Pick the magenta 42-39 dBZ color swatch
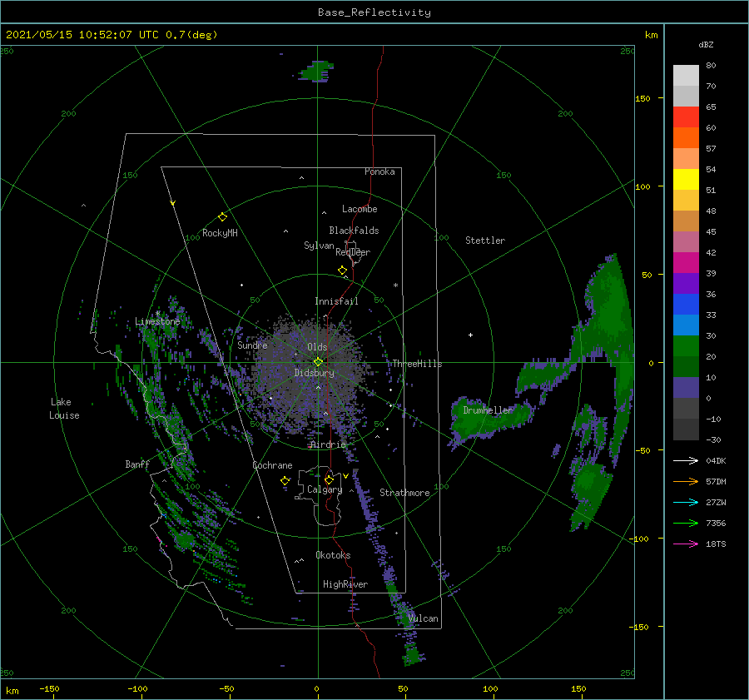Image resolution: width=749 pixels, height=700 pixels. 686,262
